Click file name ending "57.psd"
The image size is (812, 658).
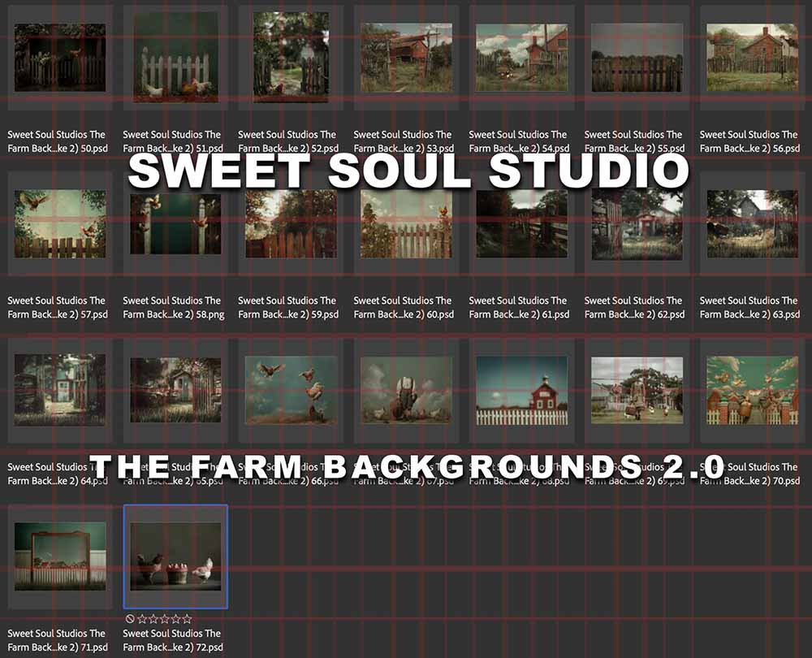tap(58, 307)
